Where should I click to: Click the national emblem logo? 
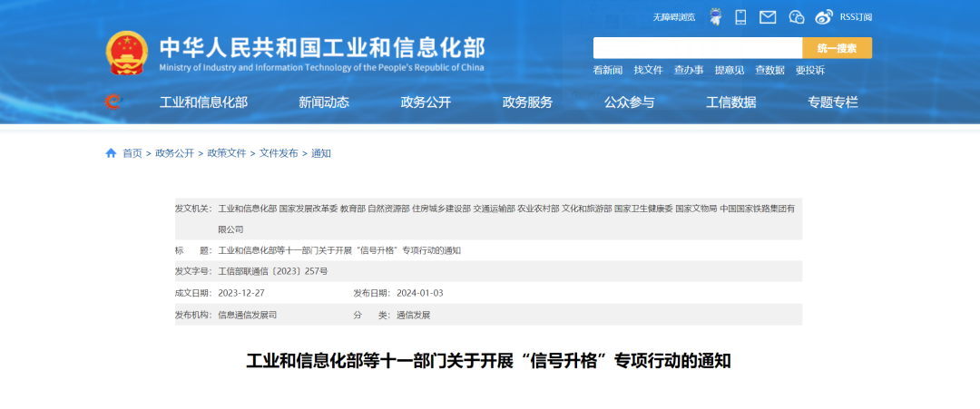click(126, 54)
